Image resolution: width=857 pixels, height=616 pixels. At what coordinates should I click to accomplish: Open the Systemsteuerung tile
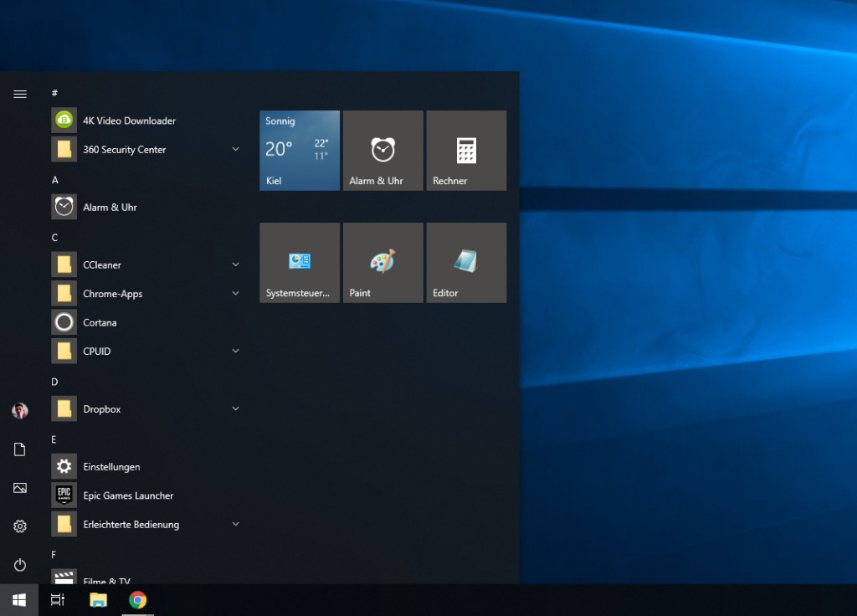pyautogui.click(x=300, y=263)
